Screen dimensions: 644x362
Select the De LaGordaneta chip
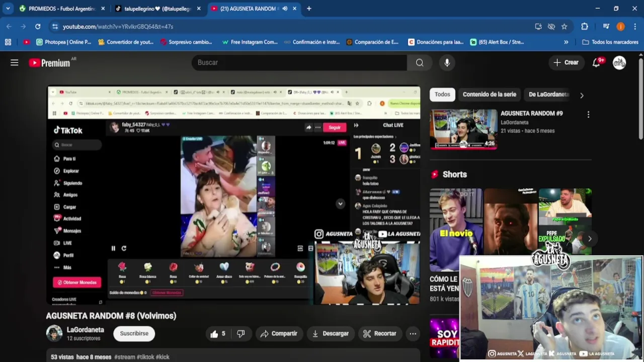[x=548, y=94]
